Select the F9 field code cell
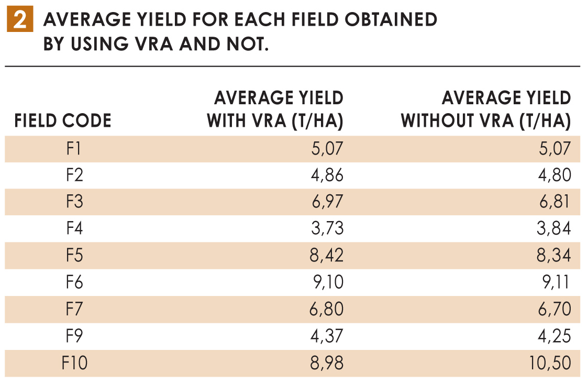This screenshot has width=588, height=384. (75, 336)
